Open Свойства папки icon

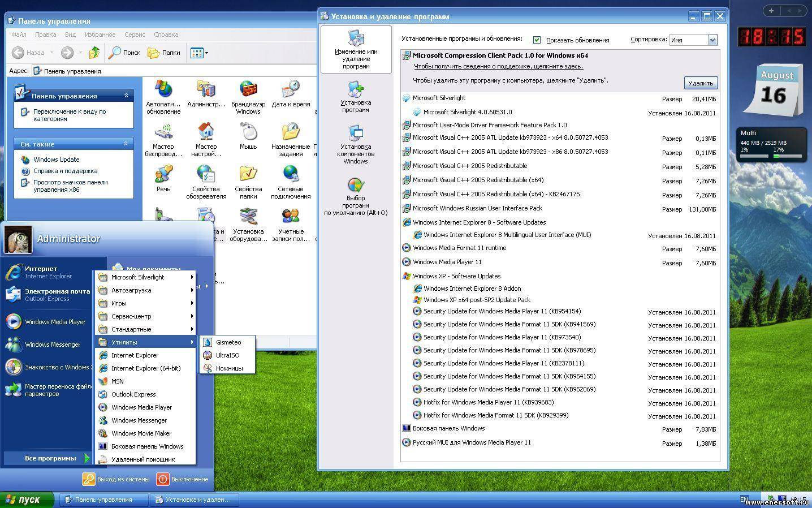[248, 182]
